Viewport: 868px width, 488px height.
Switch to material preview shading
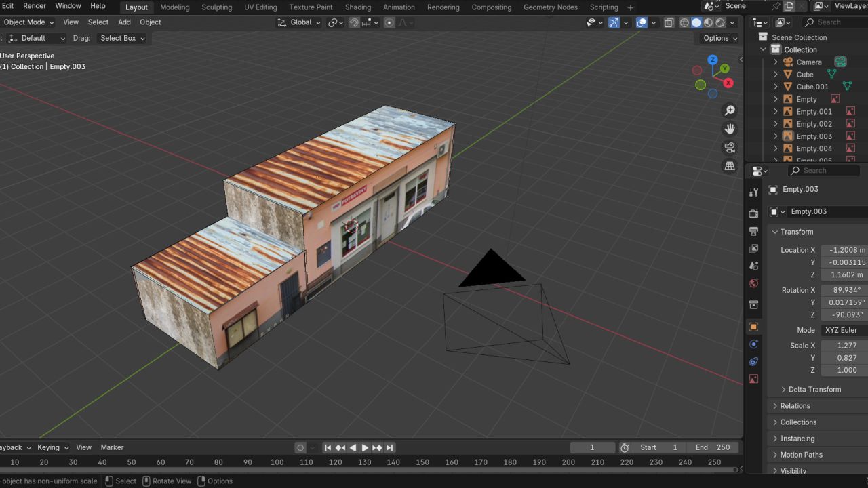point(709,22)
